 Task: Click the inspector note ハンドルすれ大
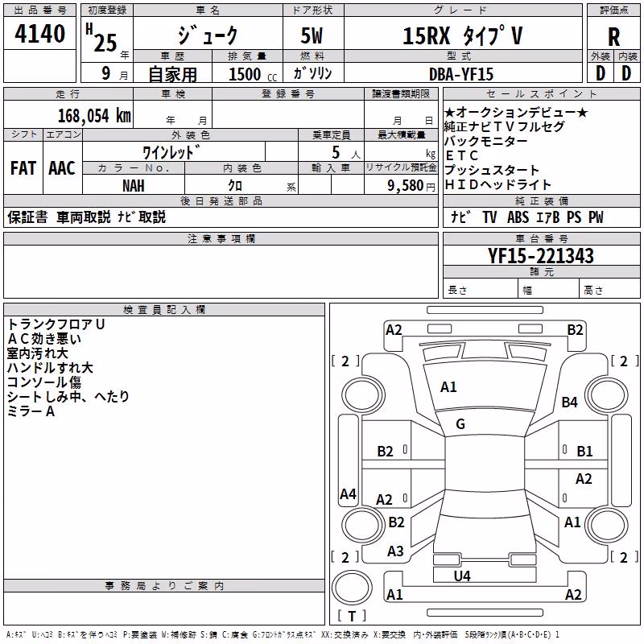(50, 368)
